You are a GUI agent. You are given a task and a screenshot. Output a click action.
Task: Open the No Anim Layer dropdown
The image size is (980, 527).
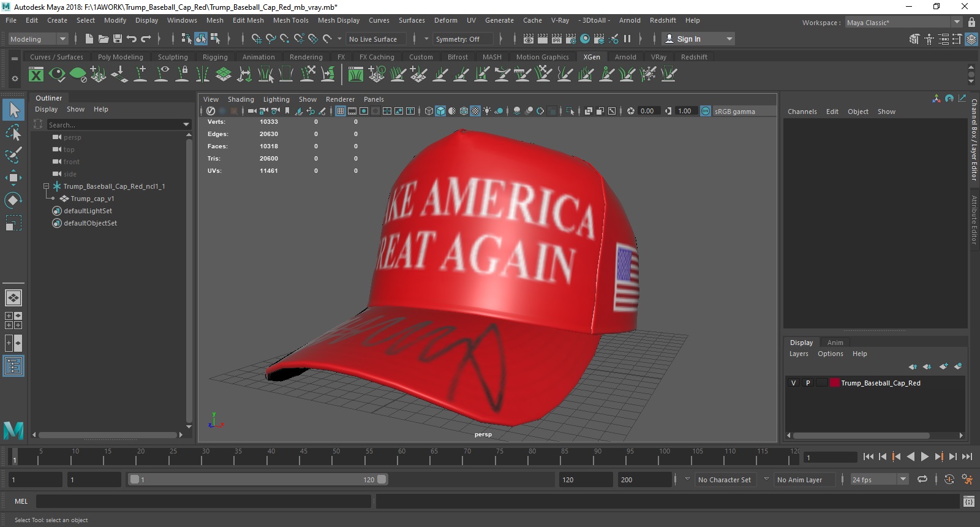coord(804,479)
